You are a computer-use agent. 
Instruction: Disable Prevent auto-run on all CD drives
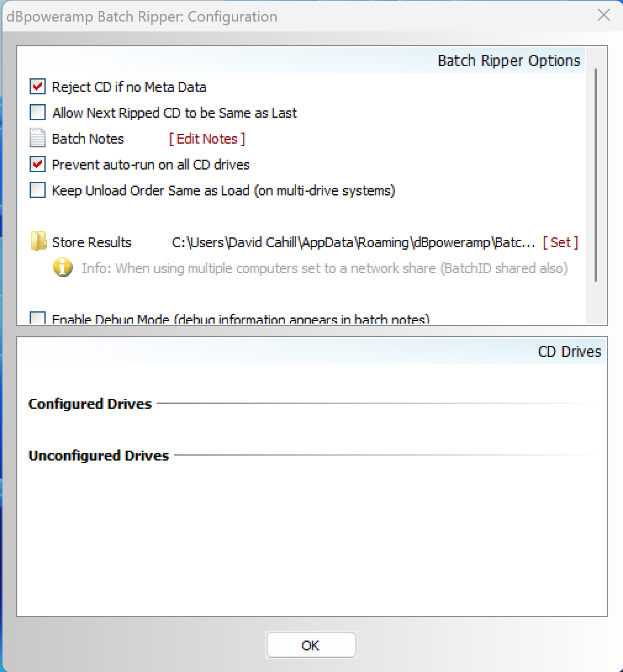pyautogui.click(x=38, y=165)
